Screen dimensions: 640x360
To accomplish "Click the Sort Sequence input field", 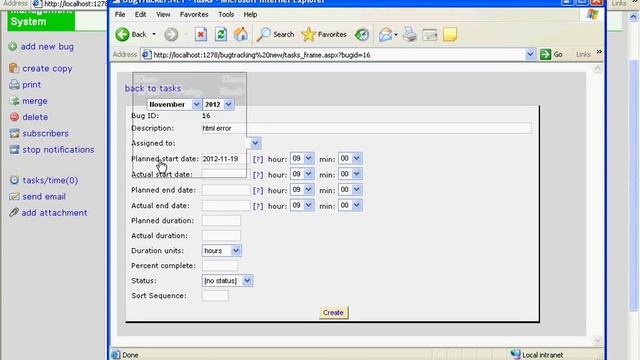I will point(215,296).
